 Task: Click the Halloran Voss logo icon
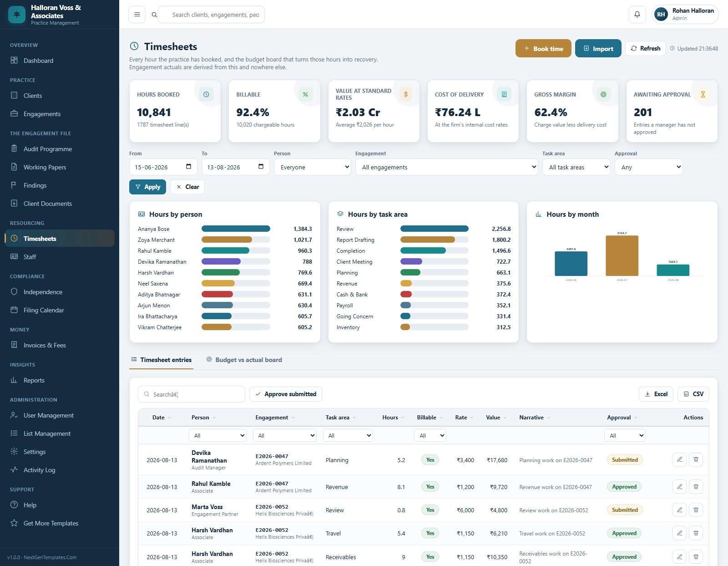pyautogui.click(x=17, y=15)
